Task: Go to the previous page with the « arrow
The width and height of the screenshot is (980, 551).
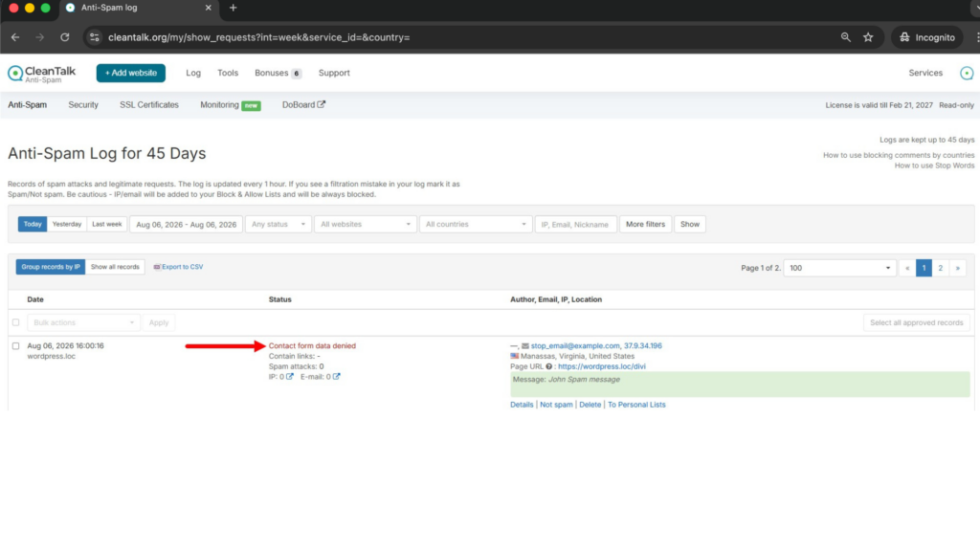Action: [x=907, y=268]
